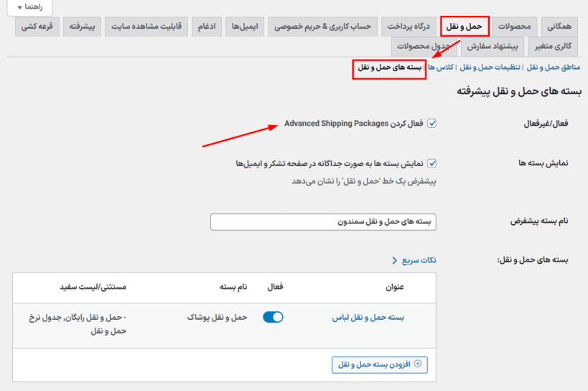Click the بسته های حمل و نقل: row label
Viewport: 588px width, 391px height.
(533, 260)
